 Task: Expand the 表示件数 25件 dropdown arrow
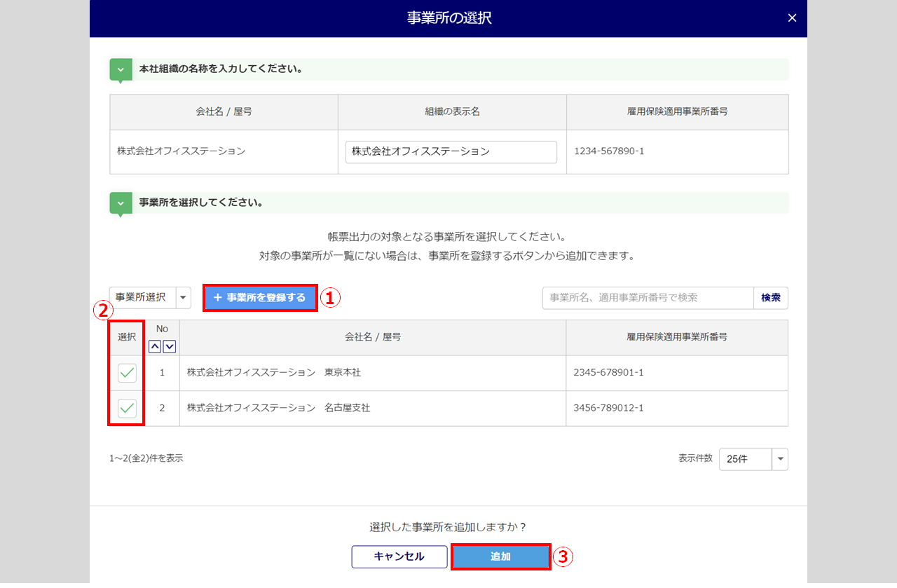click(780, 459)
